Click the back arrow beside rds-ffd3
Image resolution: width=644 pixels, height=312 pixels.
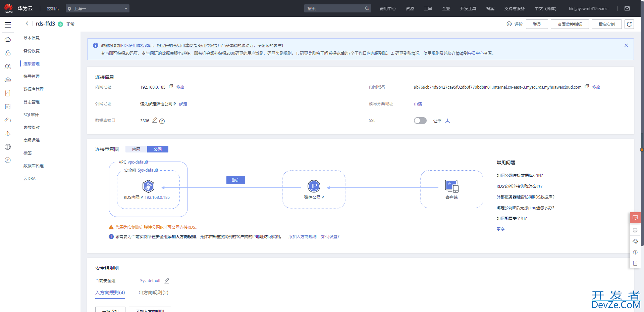pyautogui.click(x=27, y=24)
